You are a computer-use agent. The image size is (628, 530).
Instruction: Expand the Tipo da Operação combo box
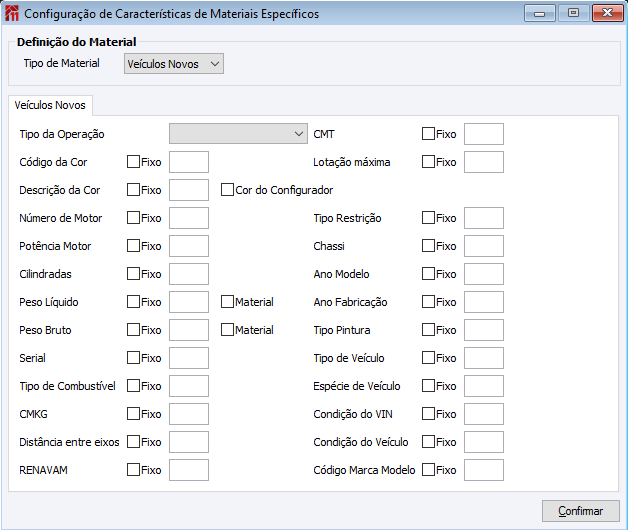(x=239, y=134)
